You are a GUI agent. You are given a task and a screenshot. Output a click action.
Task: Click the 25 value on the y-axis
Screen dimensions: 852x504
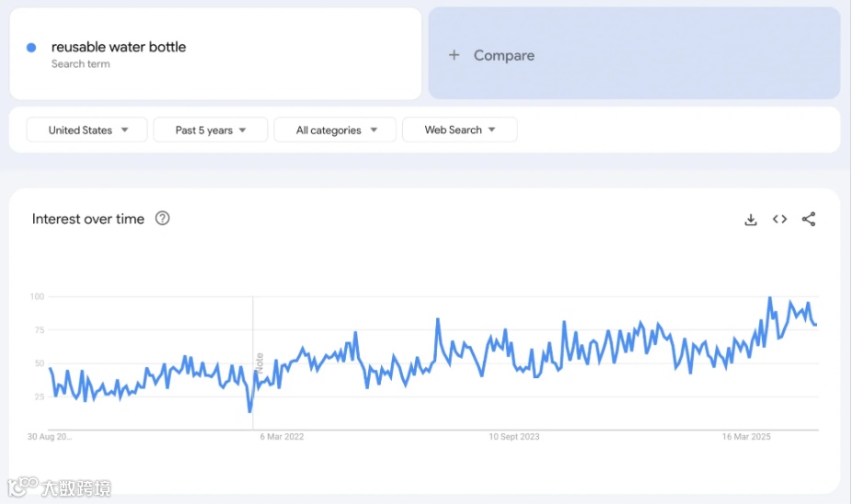(x=38, y=396)
